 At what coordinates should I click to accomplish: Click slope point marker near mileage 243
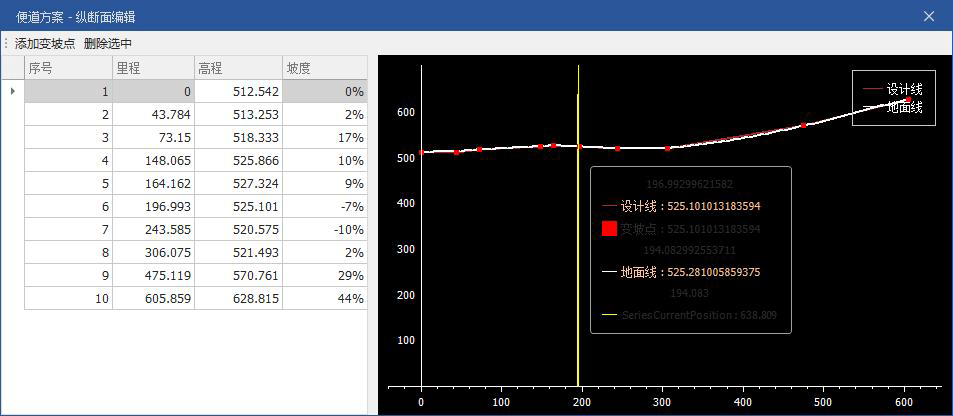coord(618,148)
